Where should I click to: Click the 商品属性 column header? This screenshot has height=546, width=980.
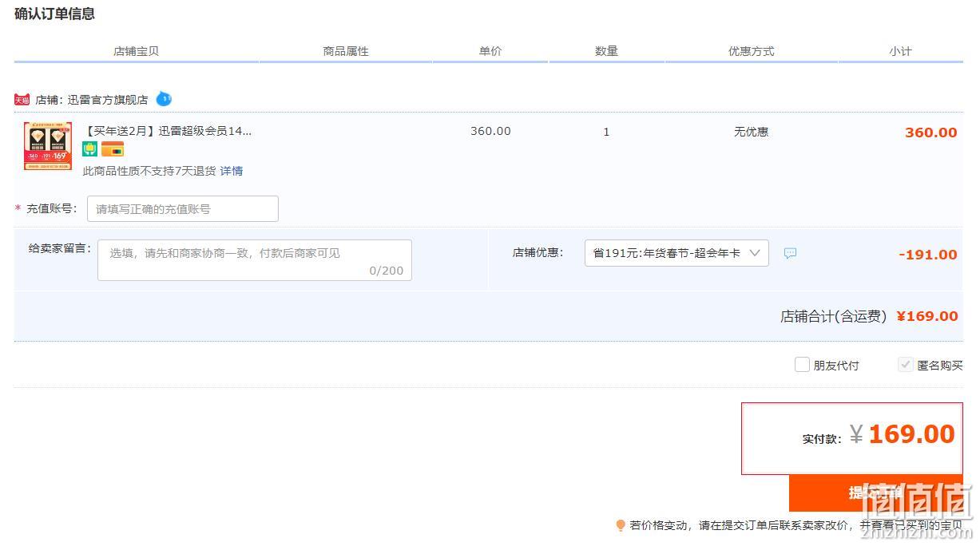[x=346, y=51]
